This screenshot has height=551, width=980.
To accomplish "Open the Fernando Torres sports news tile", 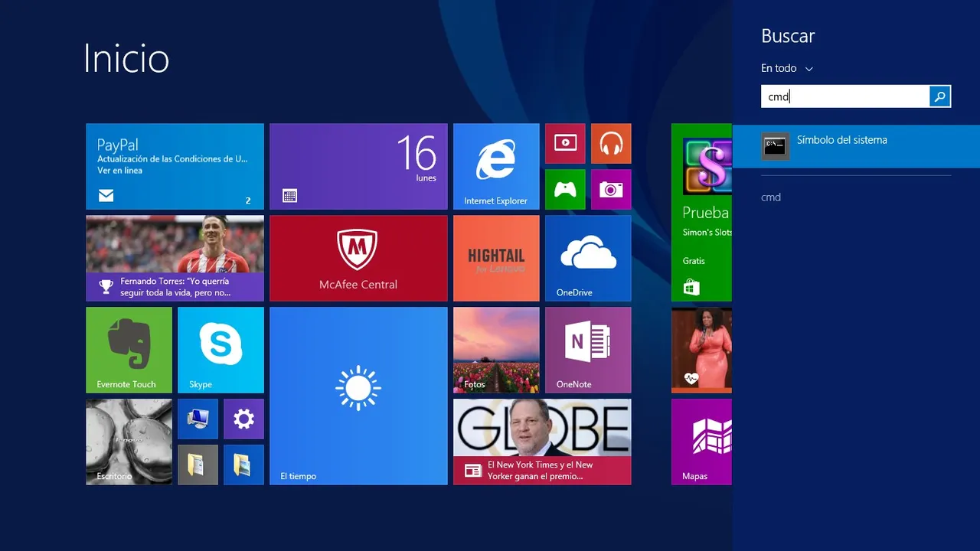I will (175, 258).
